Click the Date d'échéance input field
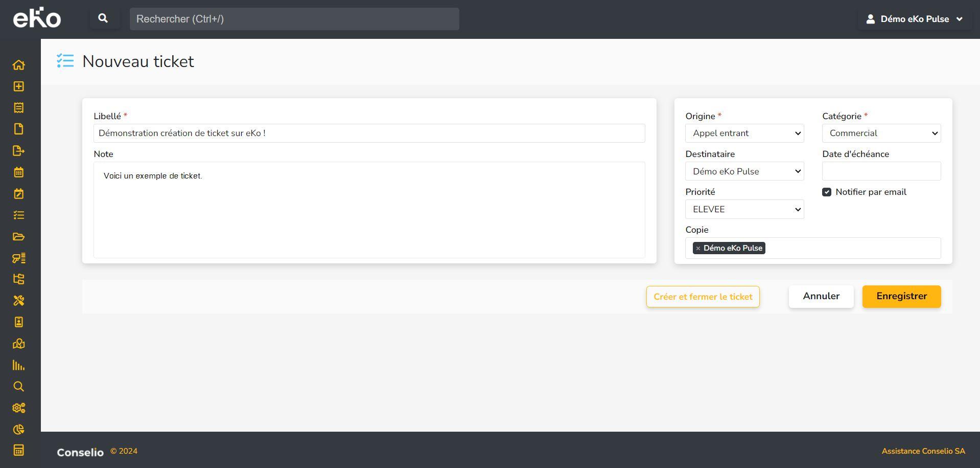The width and height of the screenshot is (980, 468). click(881, 171)
